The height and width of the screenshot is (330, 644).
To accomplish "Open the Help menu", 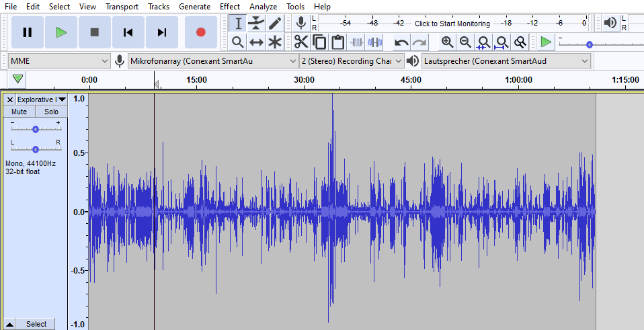I will click(322, 7).
